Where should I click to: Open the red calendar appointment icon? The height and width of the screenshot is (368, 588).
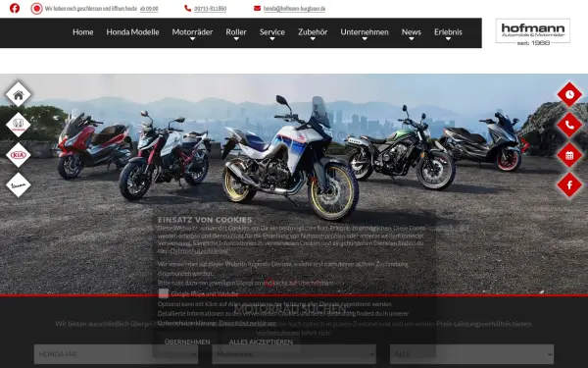(x=569, y=155)
